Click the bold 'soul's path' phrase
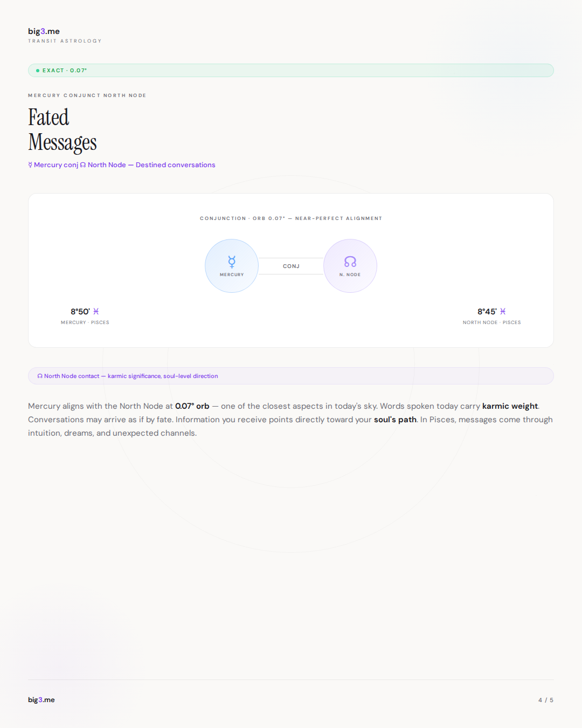The image size is (582, 728). click(395, 420)
